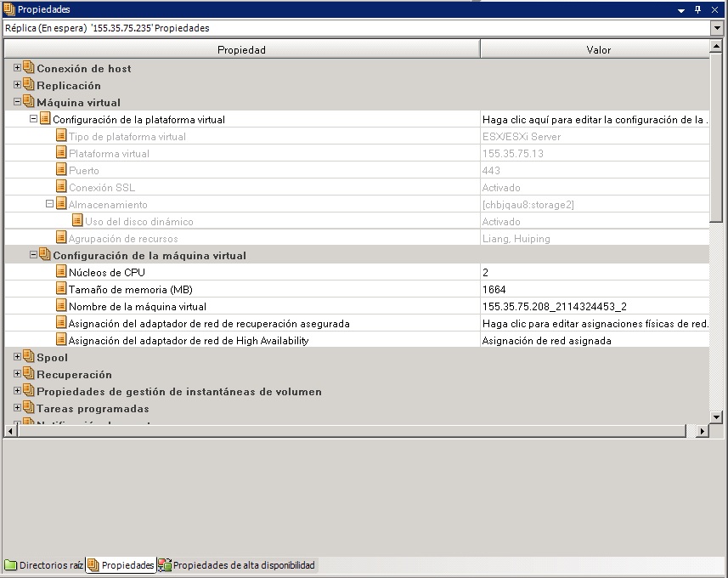This screenshot has width=728, height=578.
Task: Click the Tareas programadas group icon
Action: pyautogui.click(x=29, y=407)
